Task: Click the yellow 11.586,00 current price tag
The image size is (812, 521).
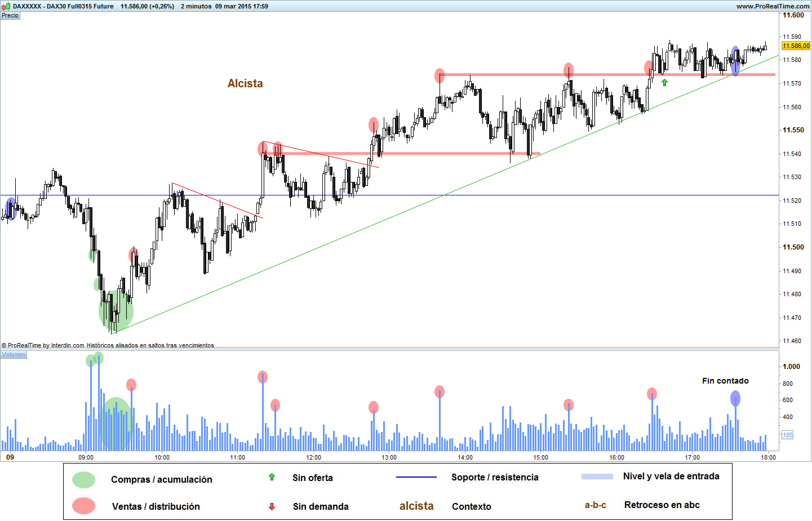Action: point(796,46)
